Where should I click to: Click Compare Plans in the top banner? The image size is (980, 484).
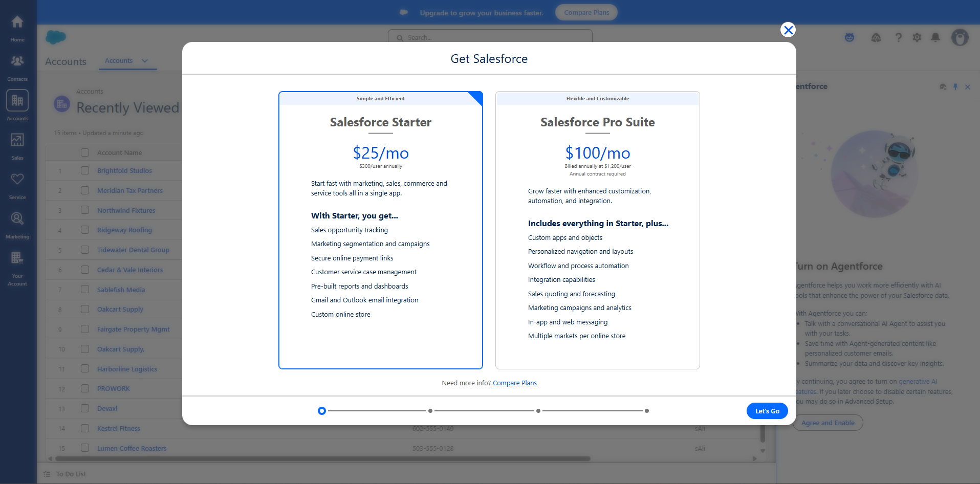click(x=586, y=12)
